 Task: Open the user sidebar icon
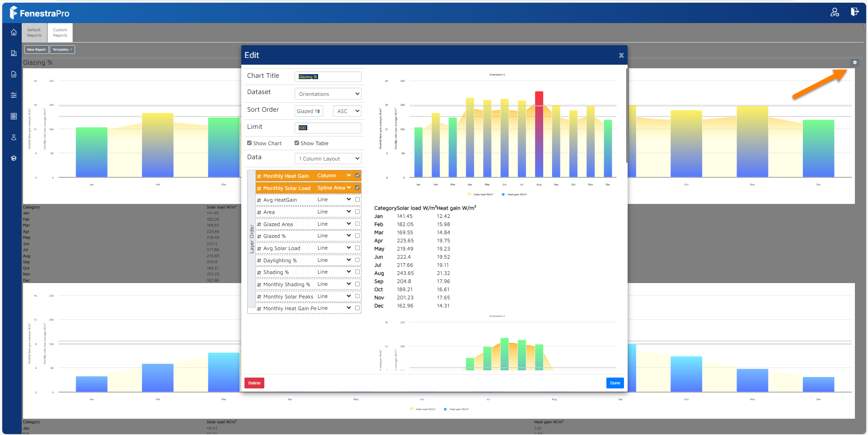tap(14, 137)
